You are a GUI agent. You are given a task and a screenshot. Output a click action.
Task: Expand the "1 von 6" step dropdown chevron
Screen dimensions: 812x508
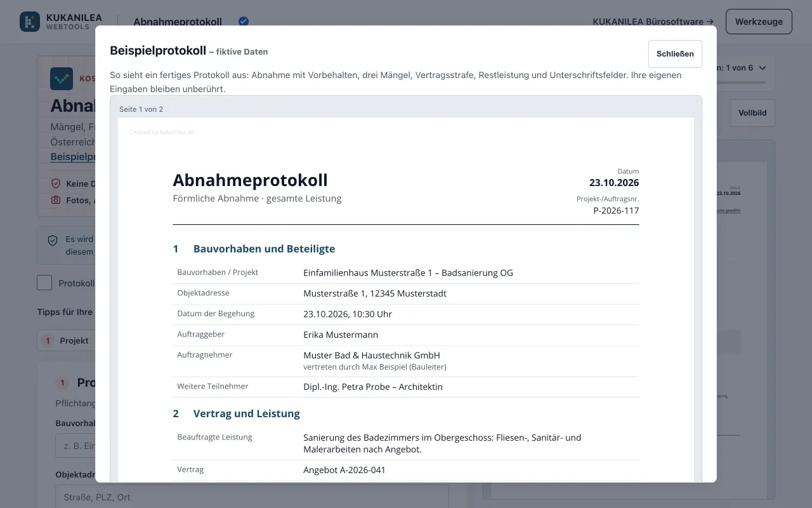coord(763,67)
